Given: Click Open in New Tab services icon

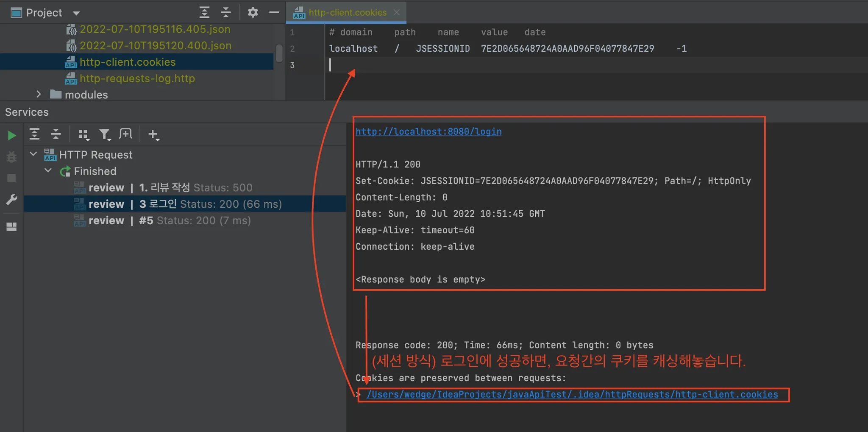Looking at the screenshot, I should pyautogui.click(x=126, y=134).
